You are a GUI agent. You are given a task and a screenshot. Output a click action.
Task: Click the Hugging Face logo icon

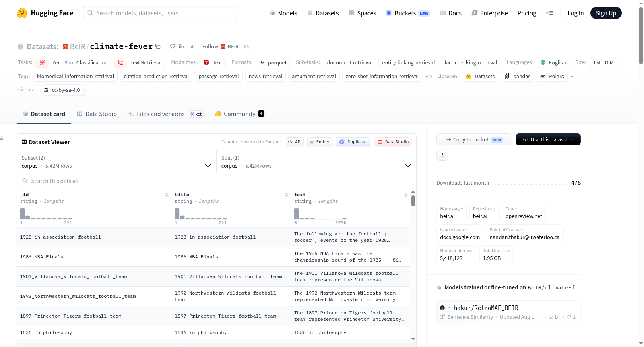click(x=22, y=13)
